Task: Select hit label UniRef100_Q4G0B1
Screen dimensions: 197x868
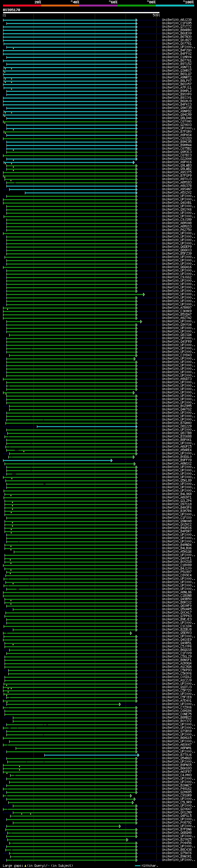Action: coord(177,203)
